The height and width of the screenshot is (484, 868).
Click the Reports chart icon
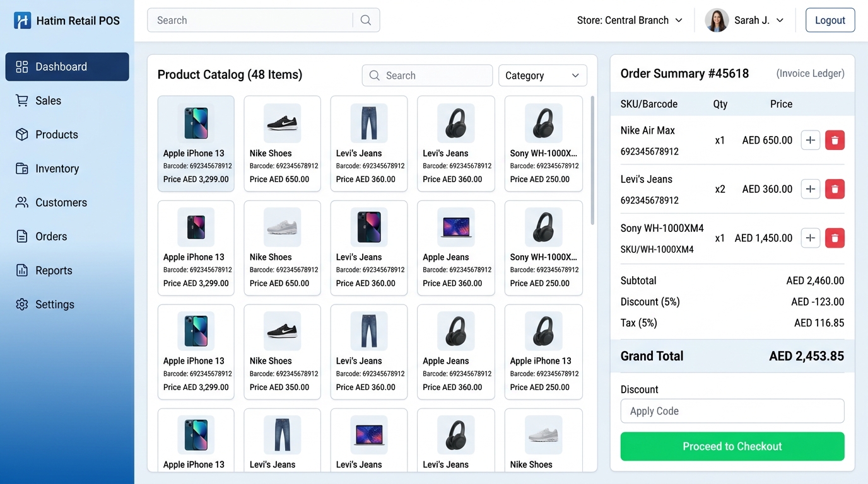pos(22,271)
